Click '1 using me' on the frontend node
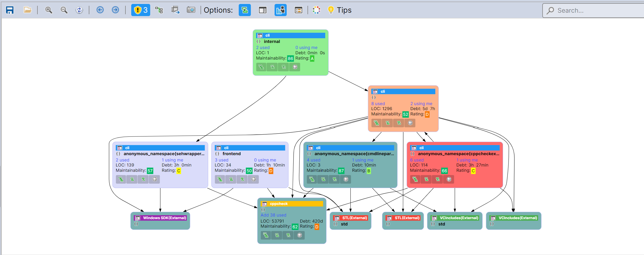This screenshot has height=255, width=644. pos(265,160)
